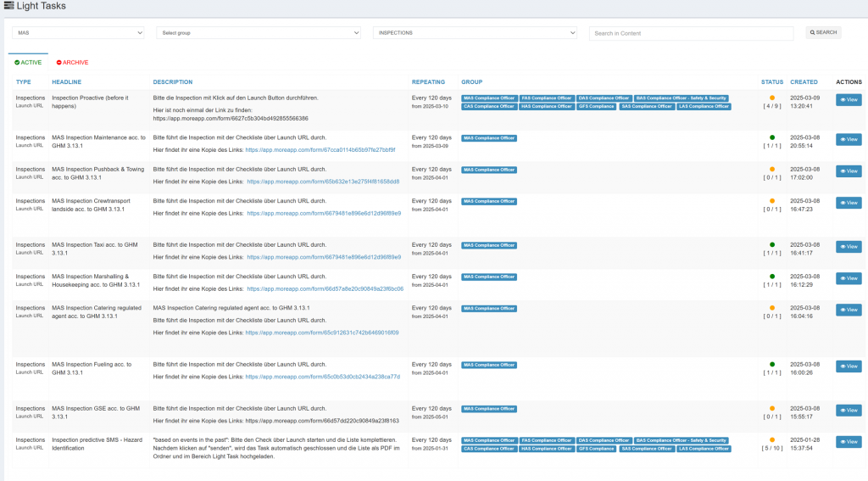Image resolution: width=868 pixels, height=481 pixels.
Task: Open the moreapp link for Catering inspection
Action: click(x=322, y=333)
